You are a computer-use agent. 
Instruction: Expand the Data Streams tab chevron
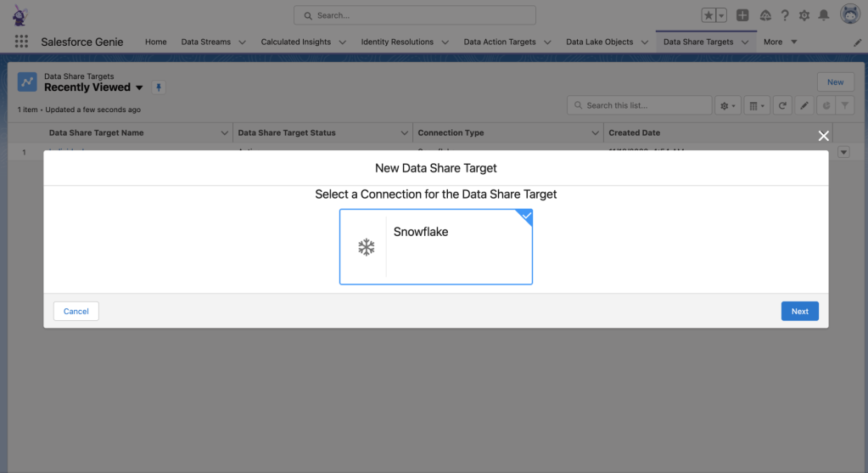242,42
